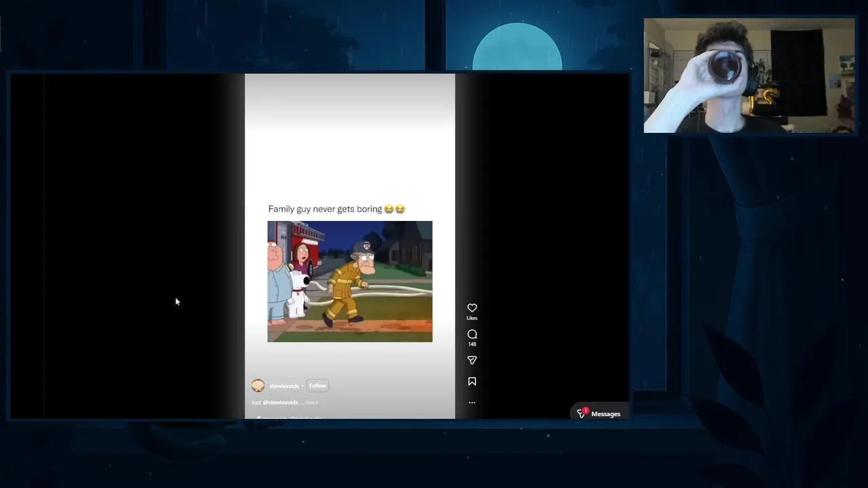Screen dimensions: 868x488
Task: Open the three-dot more options menu
Action: [x=472, y=403]
